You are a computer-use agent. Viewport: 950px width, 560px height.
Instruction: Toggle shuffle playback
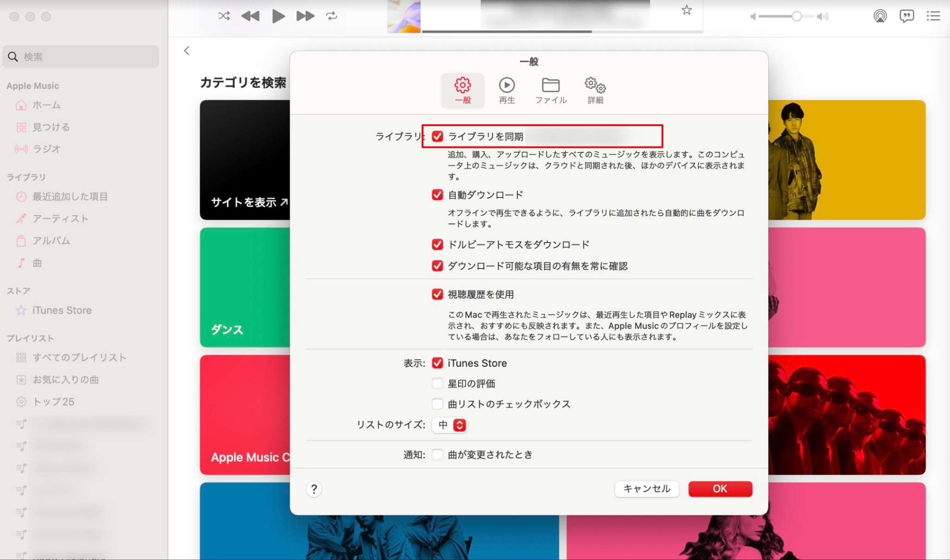pyautogui.click(x=224, y=16)
